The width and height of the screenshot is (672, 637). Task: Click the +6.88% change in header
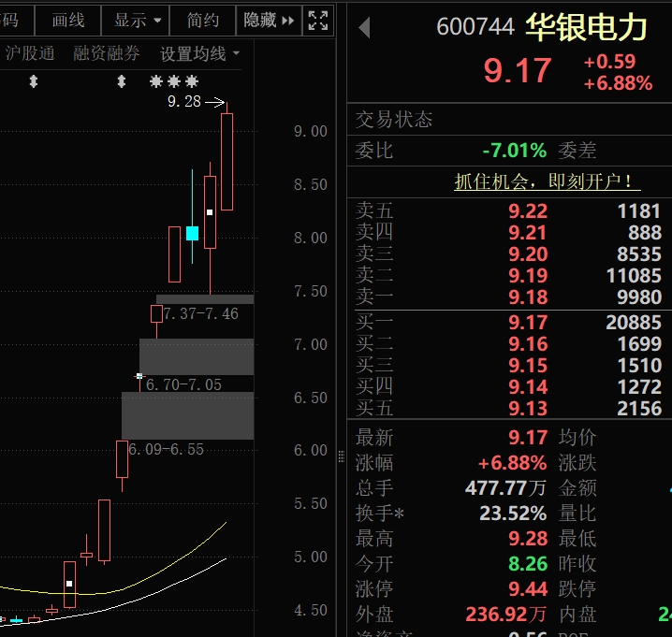click(618, 83)
